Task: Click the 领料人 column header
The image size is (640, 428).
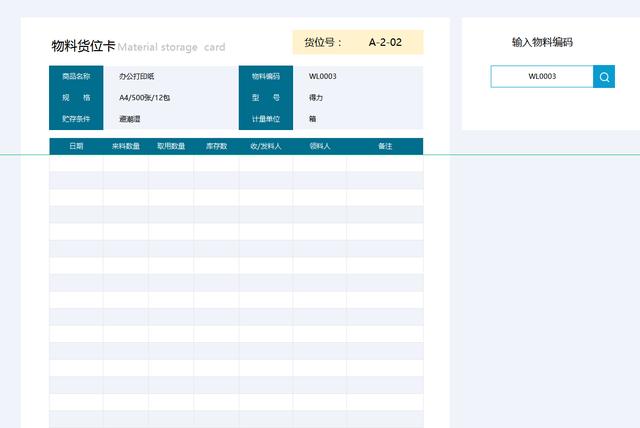Action: pyautogui.click(x=320, y=146)
